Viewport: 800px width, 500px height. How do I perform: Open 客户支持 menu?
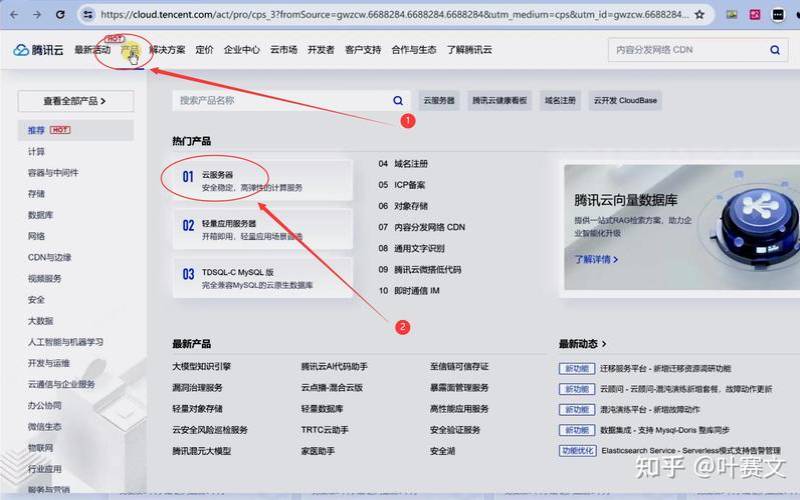[x=363, y=49]
